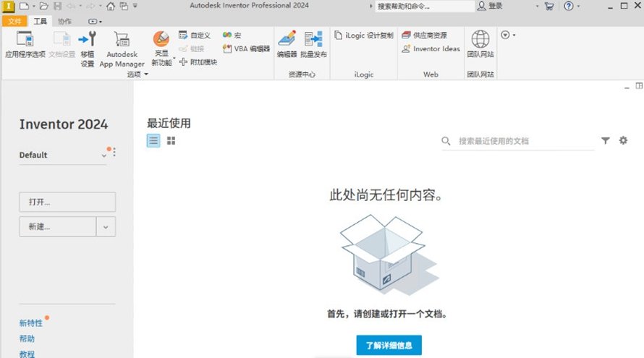Switch to the 协作 ribbon tab
The width and height of the screenshot is (644, 358).
64,22
